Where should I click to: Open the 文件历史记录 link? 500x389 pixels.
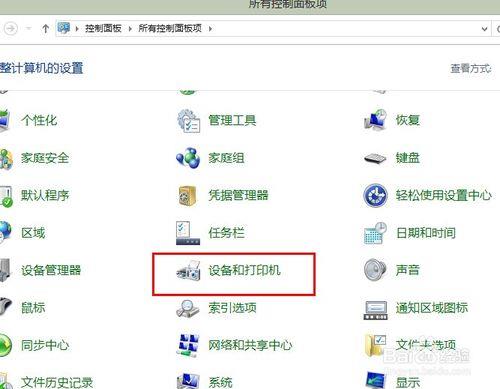click(x=57, y=382)
